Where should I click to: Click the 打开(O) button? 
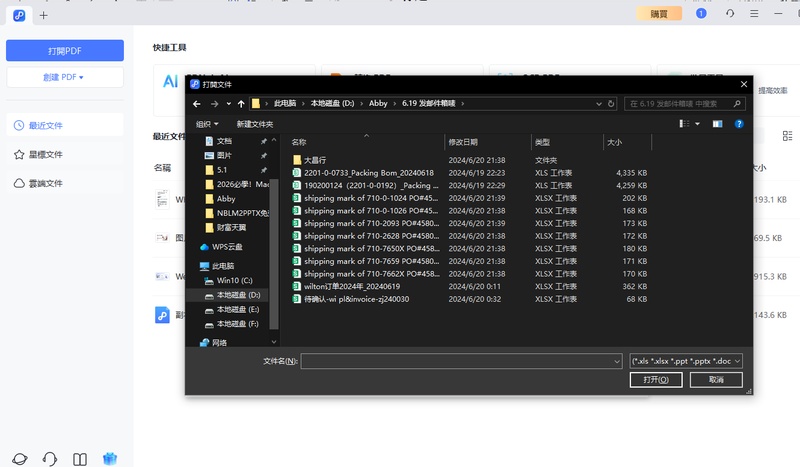point(655,380)
